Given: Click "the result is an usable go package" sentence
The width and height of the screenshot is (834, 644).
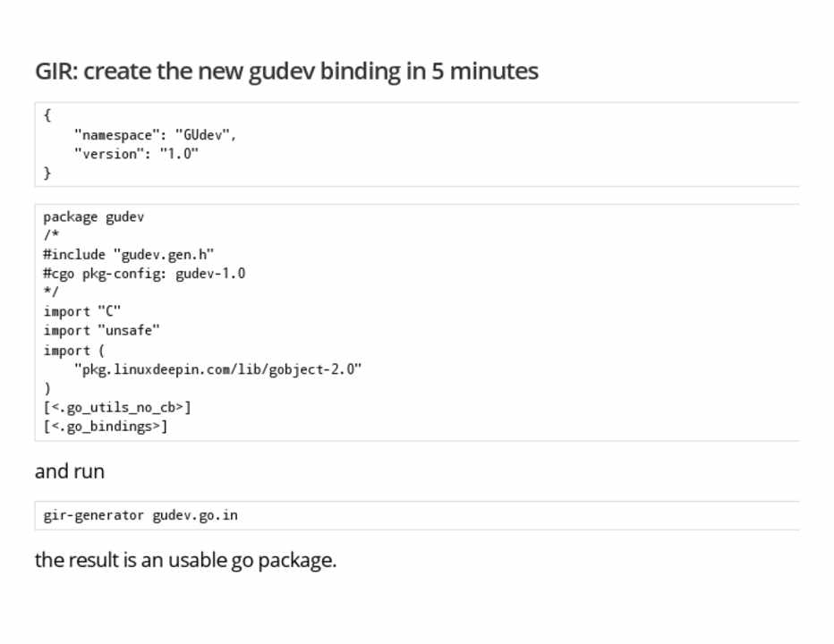Looking at the screenshot, I should [x=185, y=561].
